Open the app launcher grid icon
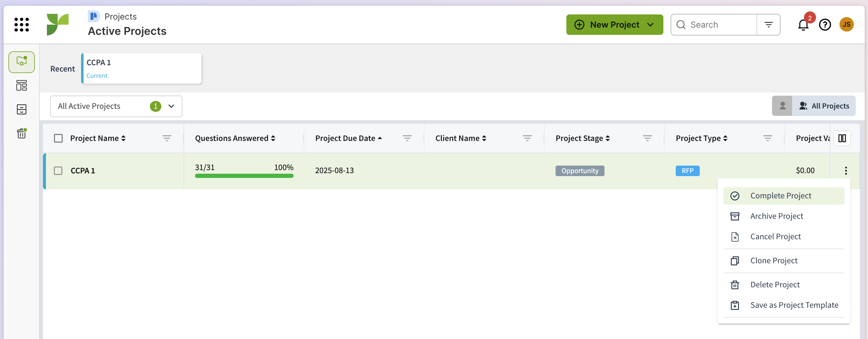The height and width of the screenshot is (339, 868). pyautogui.click(x=22, y=25)
